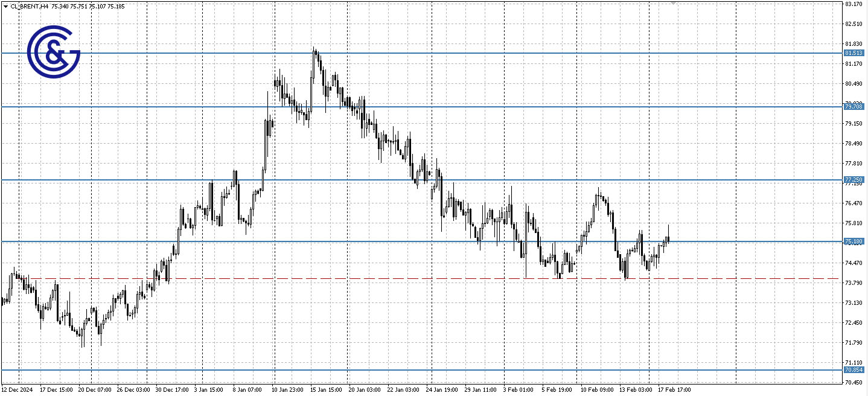Select the 79.708 price level tag
Viewport: 868px width, 396px height.
click(x=854, y=106)
